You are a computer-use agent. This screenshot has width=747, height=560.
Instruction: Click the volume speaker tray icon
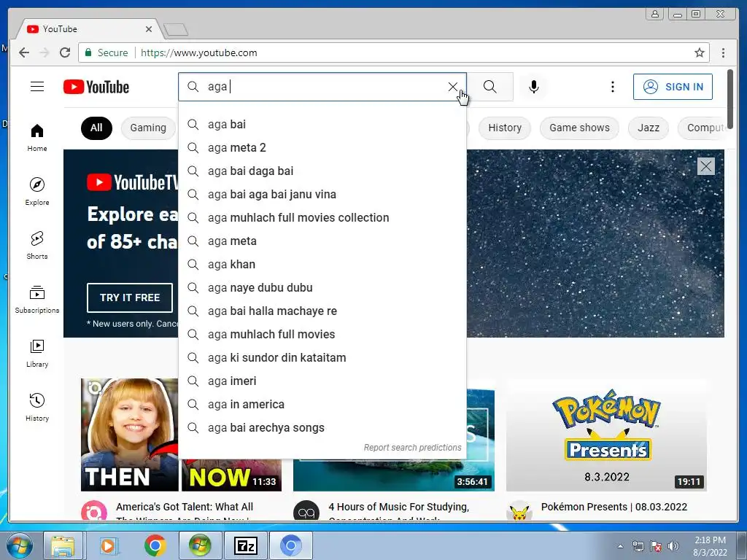[673, 546]
